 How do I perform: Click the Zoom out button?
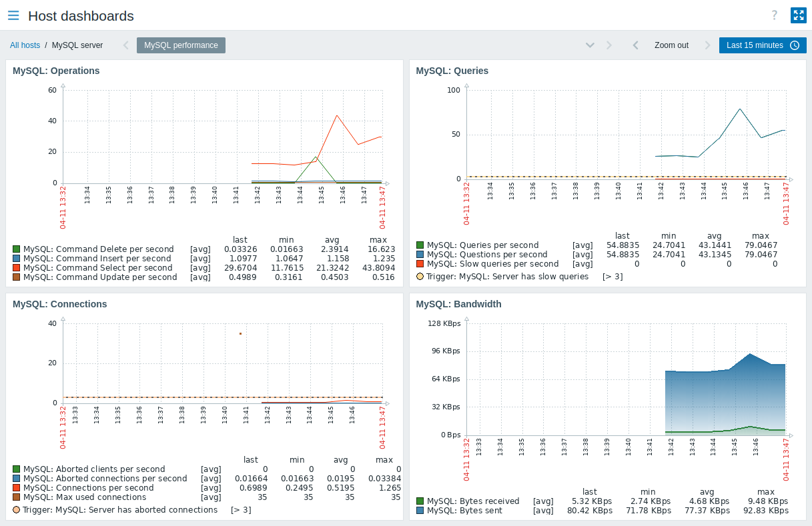(671, 45)
